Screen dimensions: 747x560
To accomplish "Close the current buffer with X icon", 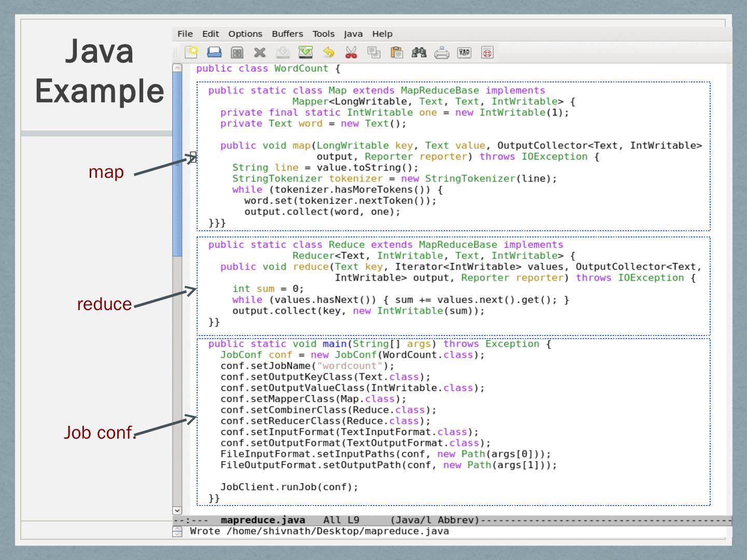I will (x=259, y=52).
